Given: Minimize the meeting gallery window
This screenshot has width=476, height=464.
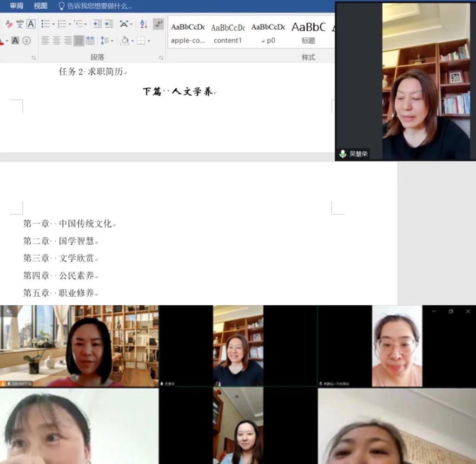Looking at the screenshot, I should point(434,311).
